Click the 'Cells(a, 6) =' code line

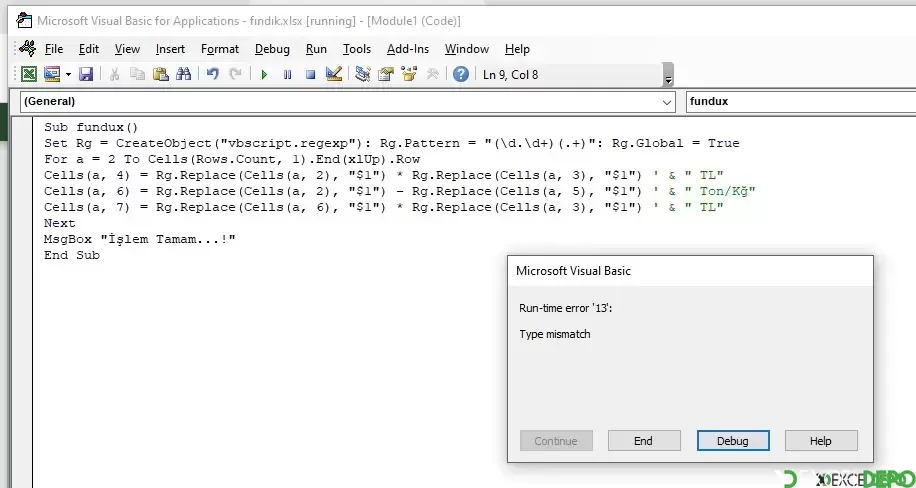coord(400,191)
